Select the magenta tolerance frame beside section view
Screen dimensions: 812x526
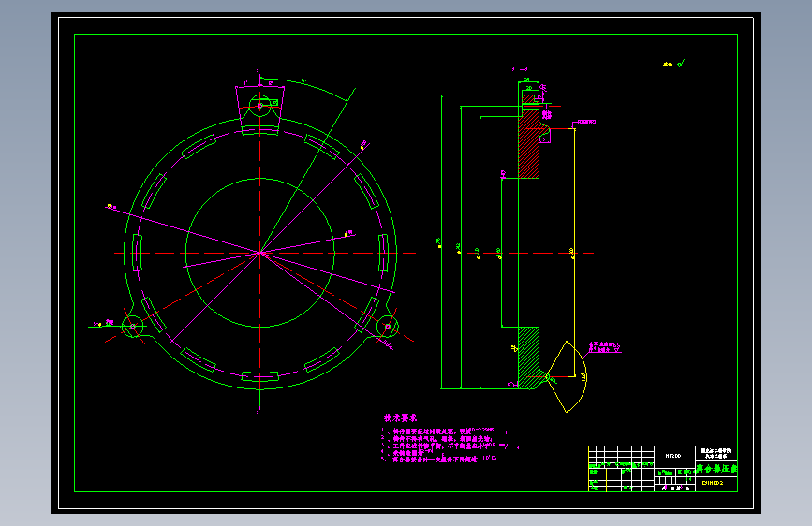(586, 123)
